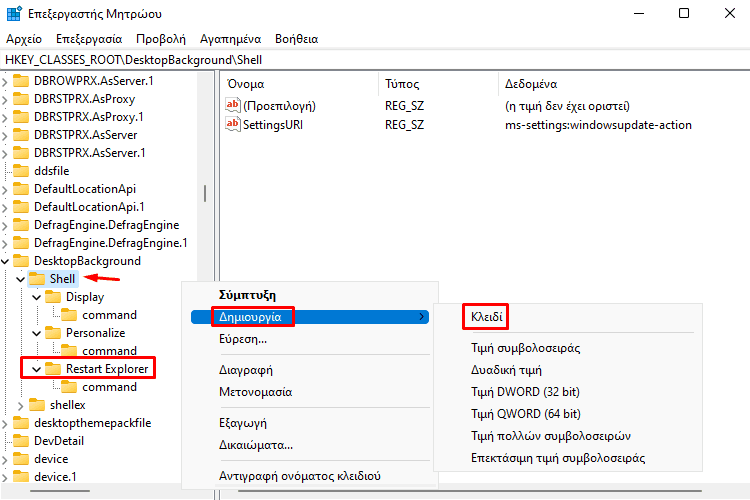Click the DefaultLocationApi folder icon

[x=21, y=189]
